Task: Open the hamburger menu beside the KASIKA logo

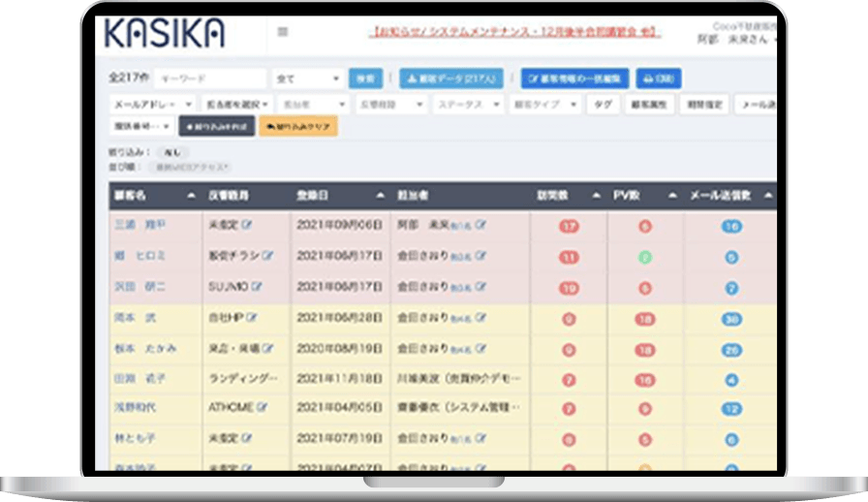Action: pos(282,32)
